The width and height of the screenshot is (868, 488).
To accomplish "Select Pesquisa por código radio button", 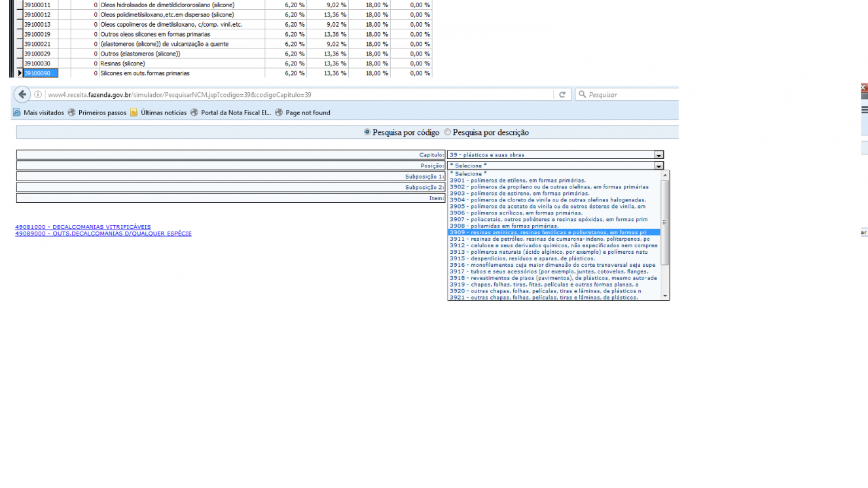I will [367, 132].
